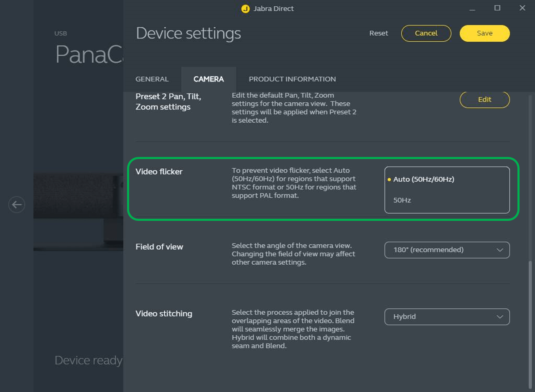Click the Device ready status text
535x392 pixels.
click(x=89, y=360)
